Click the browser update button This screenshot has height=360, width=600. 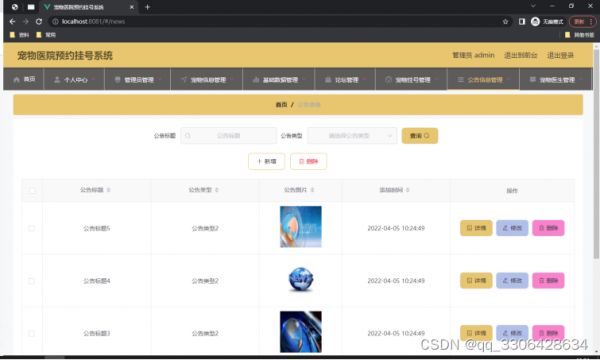[x=582, y=22]
